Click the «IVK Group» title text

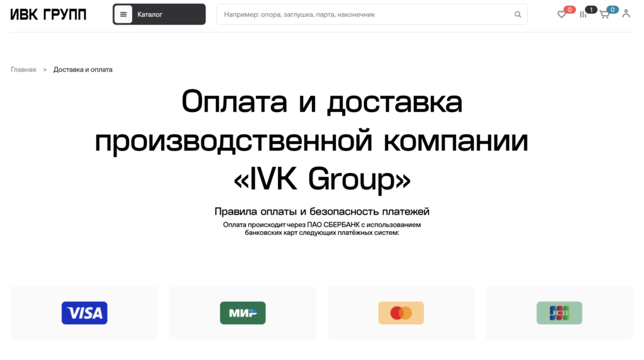click(x=322, y=179)
